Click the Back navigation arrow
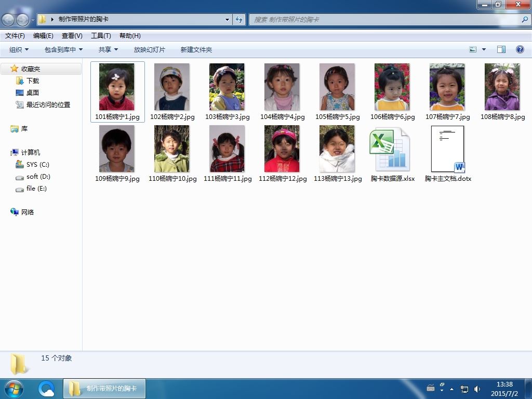This screenshot has width=532, height=399. [8, 20]
